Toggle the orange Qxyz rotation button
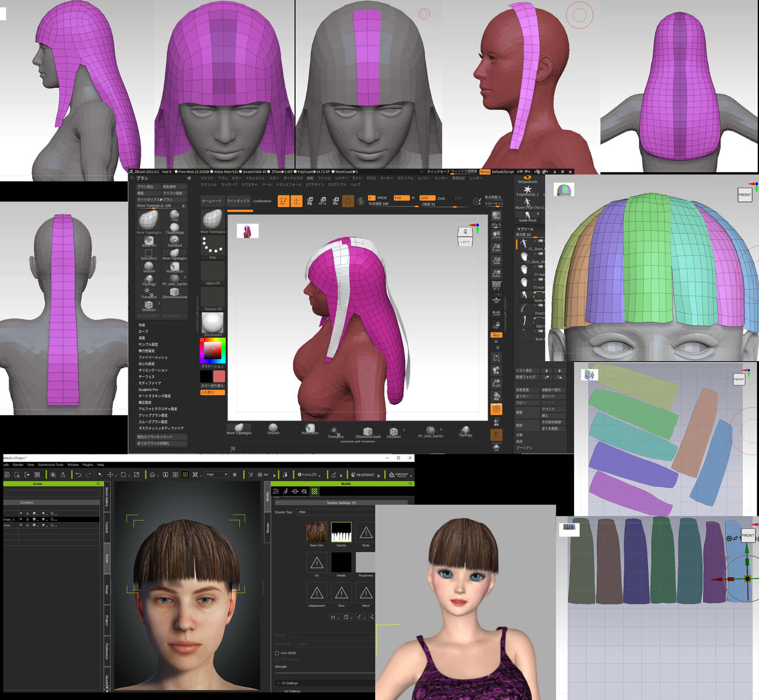Viewport: 759px width, 700px height. 496,335
